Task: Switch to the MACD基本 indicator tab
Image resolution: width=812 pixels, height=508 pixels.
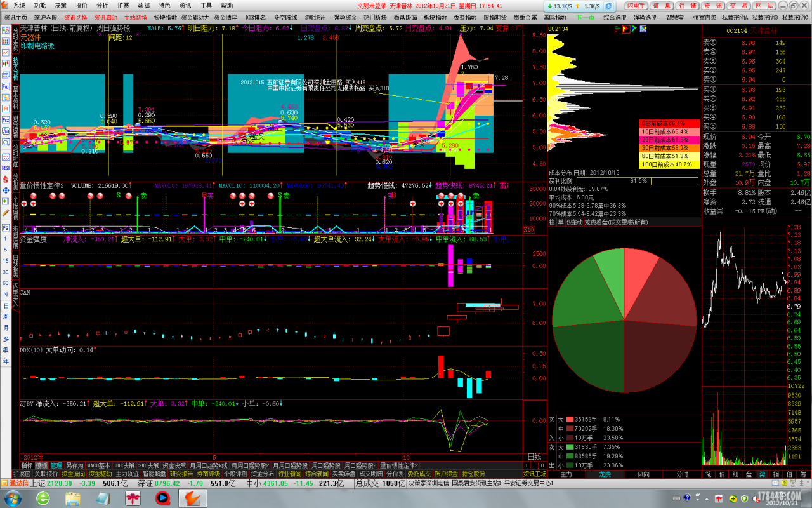Action: 98,465
